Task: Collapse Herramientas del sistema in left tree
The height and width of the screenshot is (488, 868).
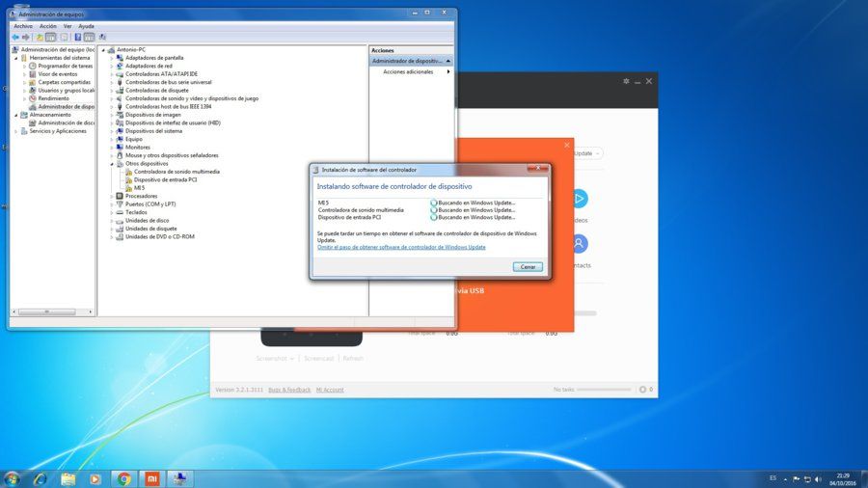Action: [x=16, y=58]
